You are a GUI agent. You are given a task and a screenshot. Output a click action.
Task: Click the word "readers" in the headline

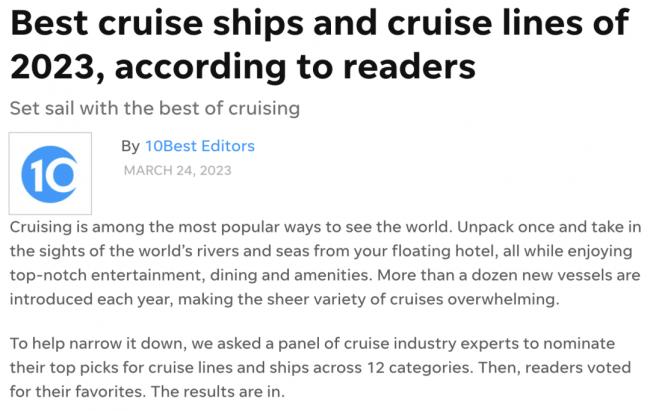409,67
